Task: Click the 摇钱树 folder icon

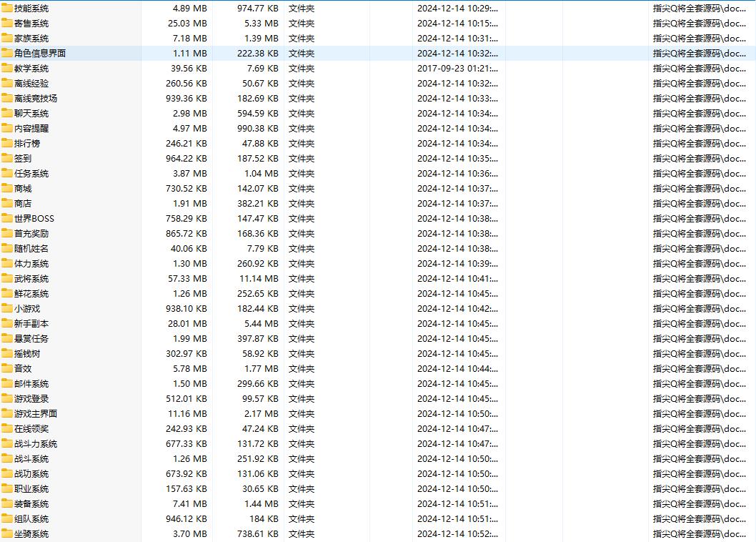Action: [x=7, y=354]
